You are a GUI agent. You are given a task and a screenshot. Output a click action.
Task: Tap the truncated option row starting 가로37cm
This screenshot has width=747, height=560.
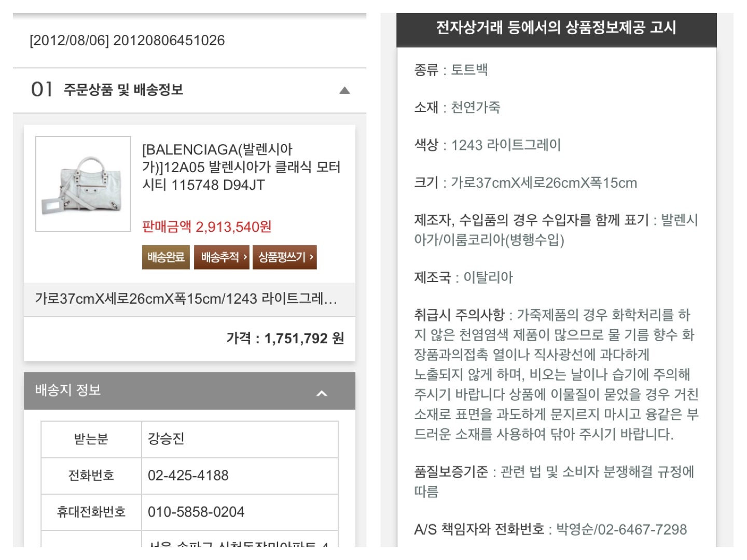click(x=186, y=299)
